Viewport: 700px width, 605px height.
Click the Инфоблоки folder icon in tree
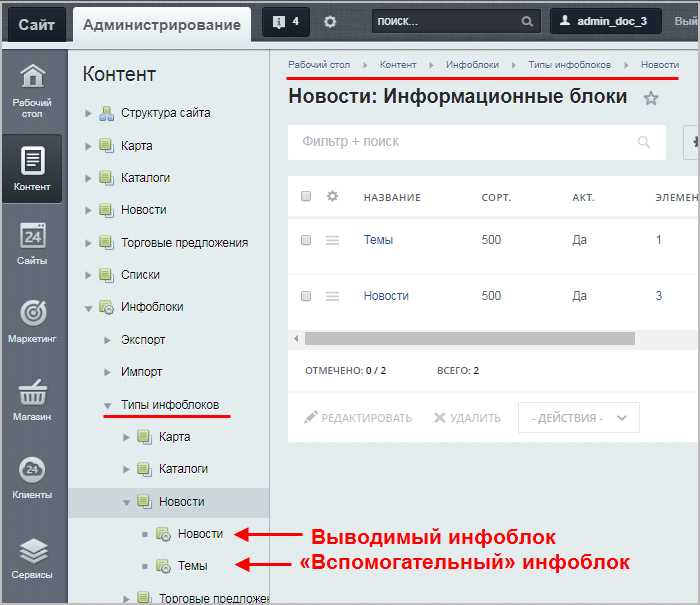click(106, 307)
